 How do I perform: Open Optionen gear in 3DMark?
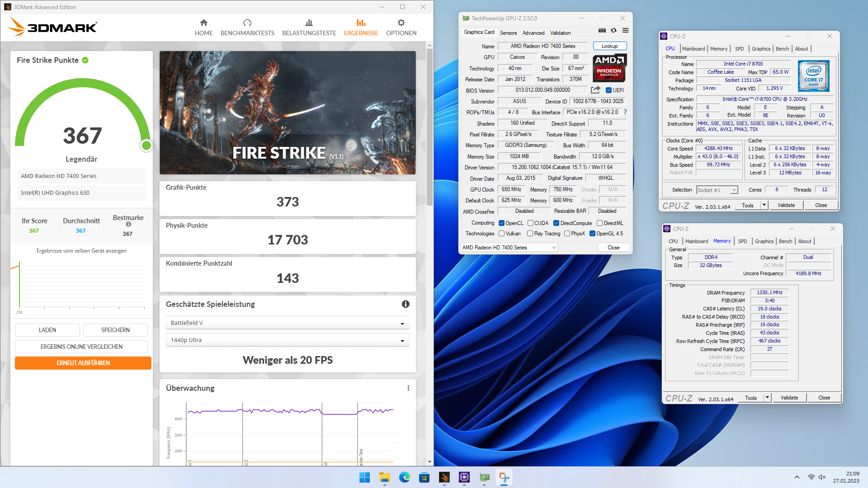(401, 28)
